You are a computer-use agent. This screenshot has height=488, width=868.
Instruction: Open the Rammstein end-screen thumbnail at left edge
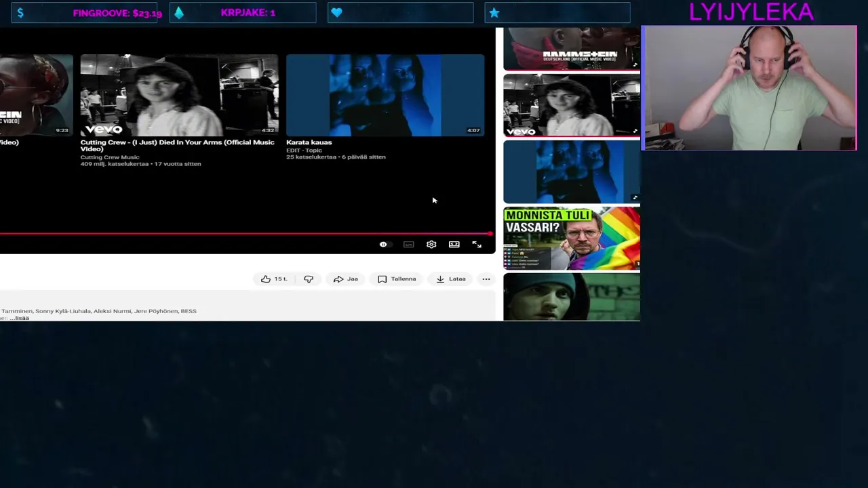coord(37,96)
